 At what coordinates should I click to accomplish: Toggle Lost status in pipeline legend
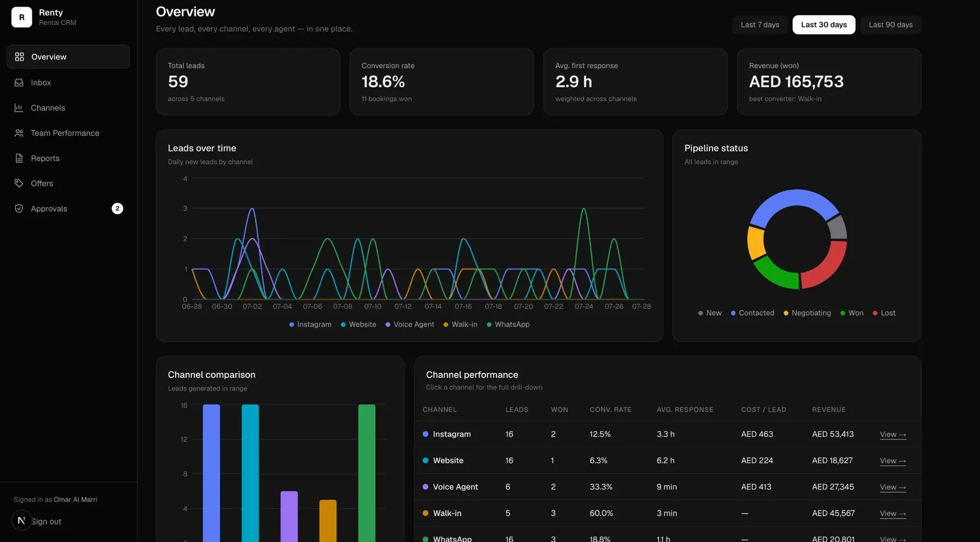click(884, 313)
